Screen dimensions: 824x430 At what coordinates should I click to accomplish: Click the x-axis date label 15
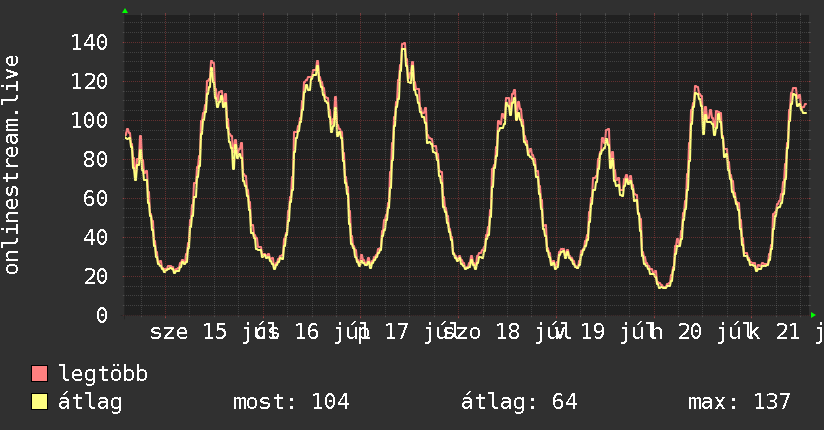pos(215,332)
